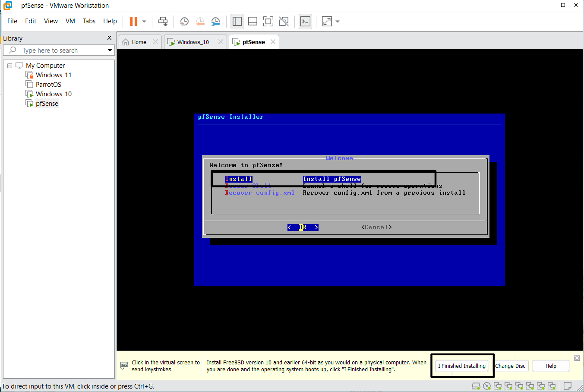Toggle the thumbnail bar view
Screen dimensions: 584x392
253,21
